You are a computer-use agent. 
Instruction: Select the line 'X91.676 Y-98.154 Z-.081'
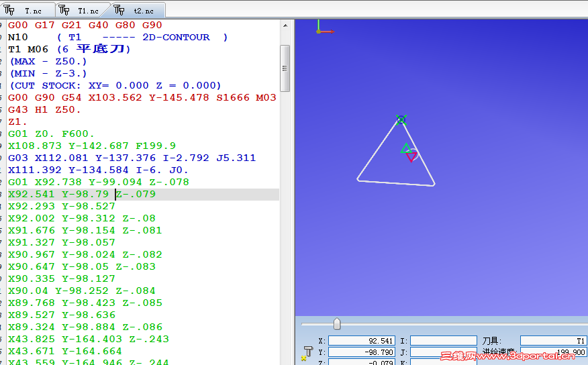coord(85,230)
